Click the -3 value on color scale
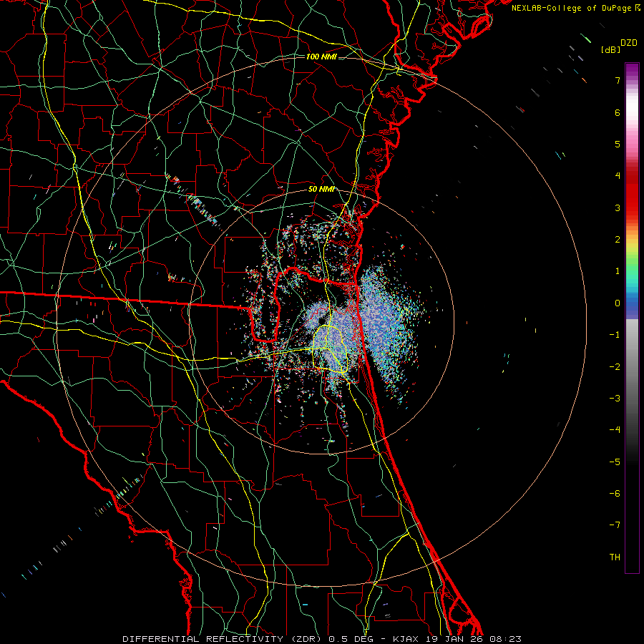 click(x=615, y=399)
